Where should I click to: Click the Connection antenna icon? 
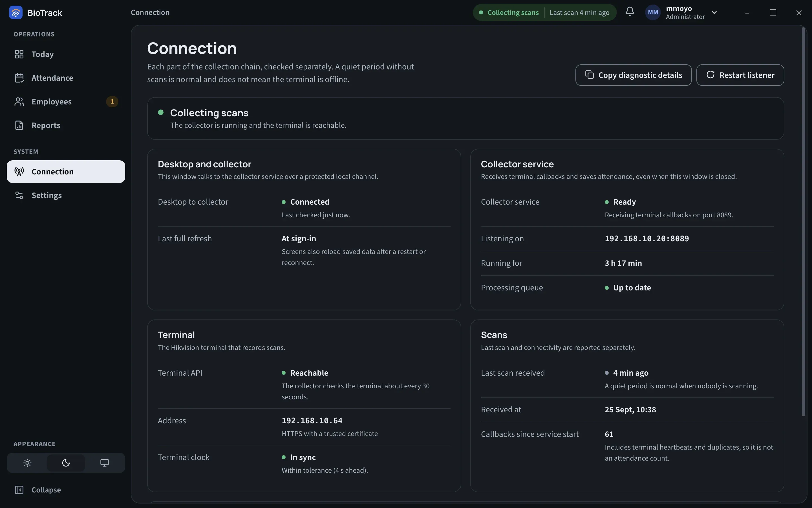point(19,172)
